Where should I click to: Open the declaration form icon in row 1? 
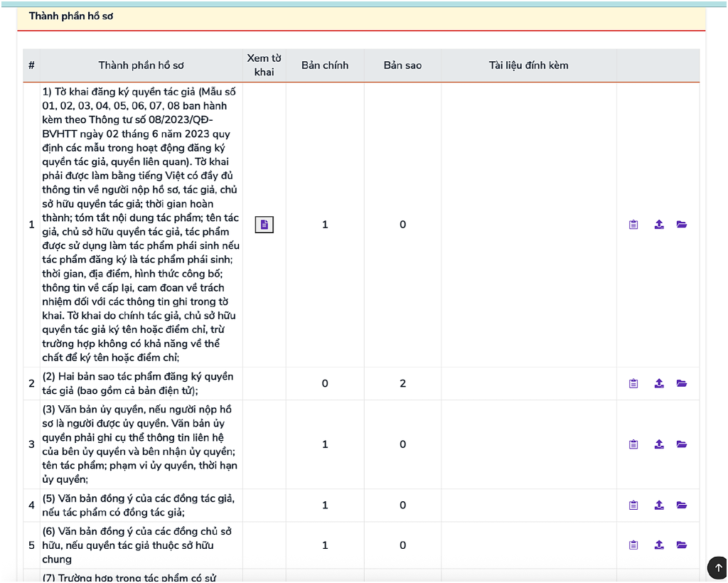(x=264, y=225)
